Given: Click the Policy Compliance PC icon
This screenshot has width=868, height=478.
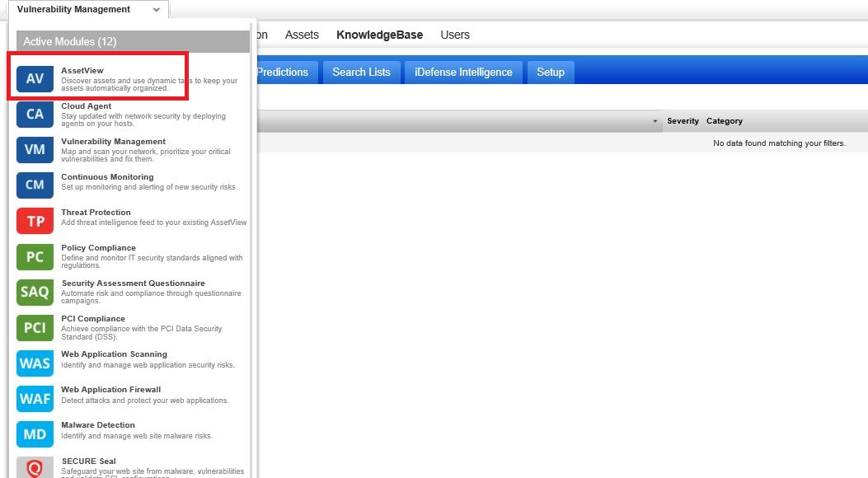Looking at the screenshot, I should click(x=34, y=255).
